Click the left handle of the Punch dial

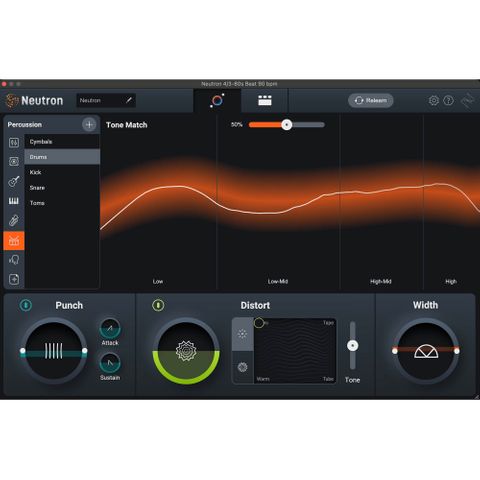(x=23, y=350)
